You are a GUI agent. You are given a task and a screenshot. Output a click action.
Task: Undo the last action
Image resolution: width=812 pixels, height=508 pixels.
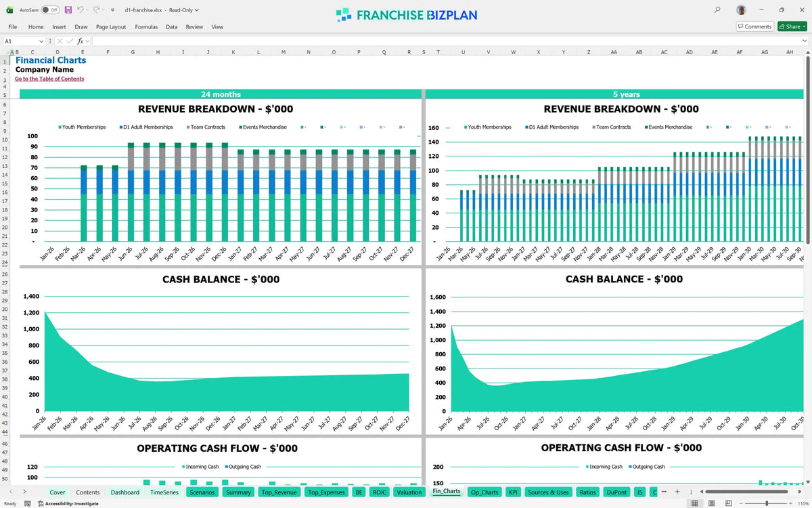(80, 10)
